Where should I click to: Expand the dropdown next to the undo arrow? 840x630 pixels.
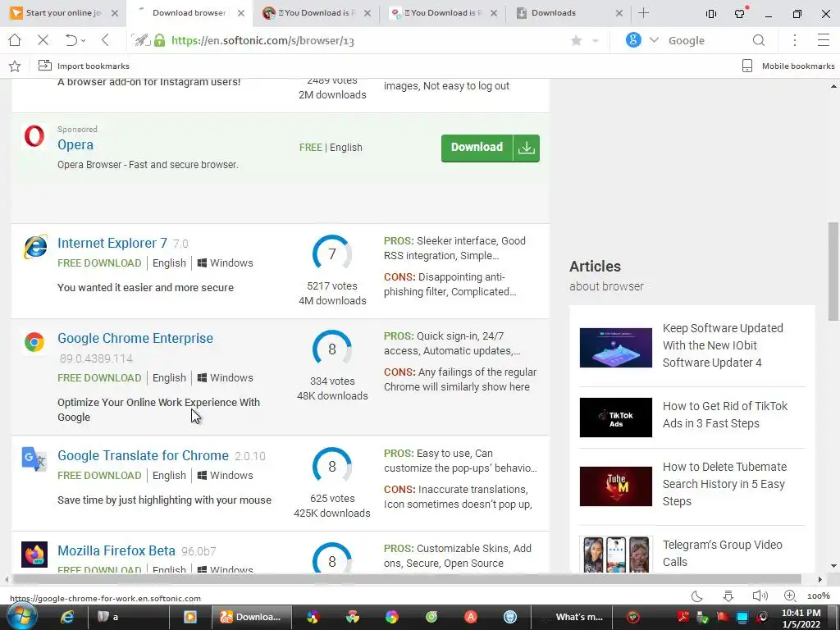pos(84,41)
